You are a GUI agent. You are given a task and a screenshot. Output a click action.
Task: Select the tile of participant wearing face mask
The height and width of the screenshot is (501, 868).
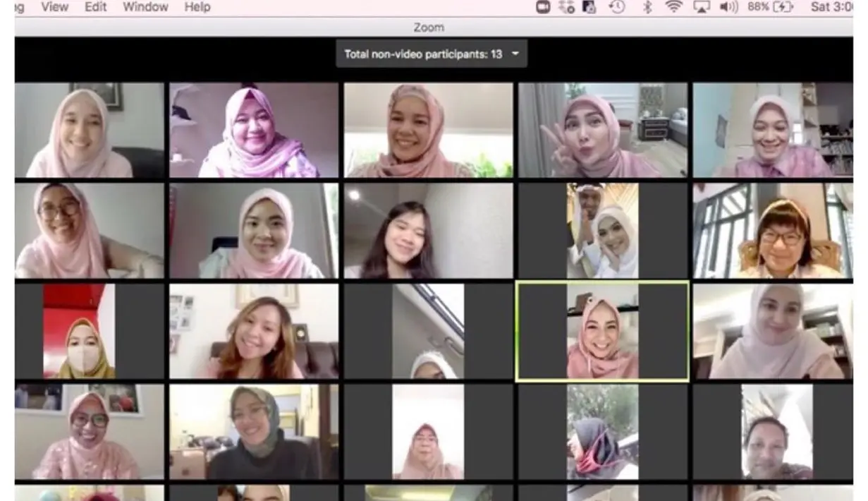78,332
